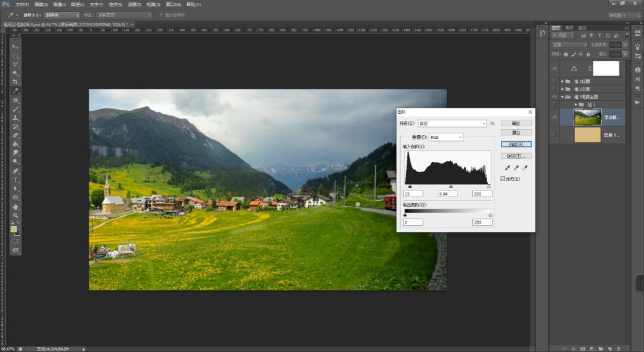
Task: Click the white point eyedropper in Levels
Action: tap(525, 169)
